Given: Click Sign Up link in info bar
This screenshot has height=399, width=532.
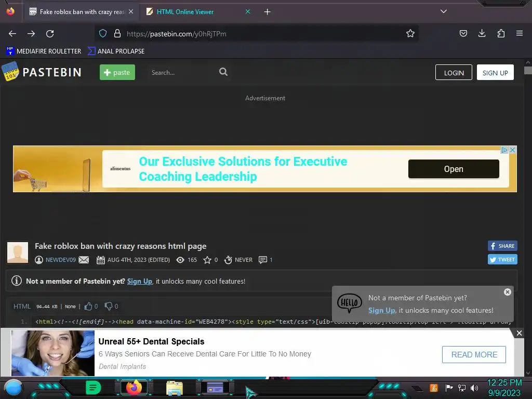Looking at the screenshot, I should tap(139, 281).
